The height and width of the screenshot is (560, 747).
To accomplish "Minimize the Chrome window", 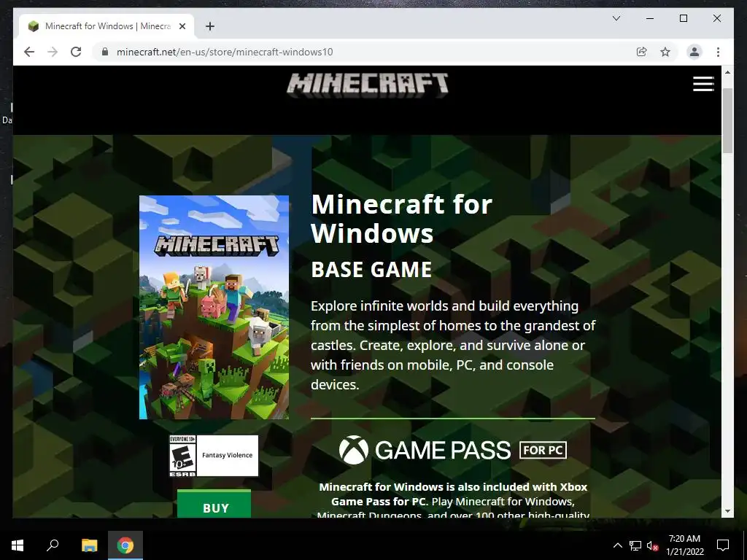I will [x=650, y=18].
